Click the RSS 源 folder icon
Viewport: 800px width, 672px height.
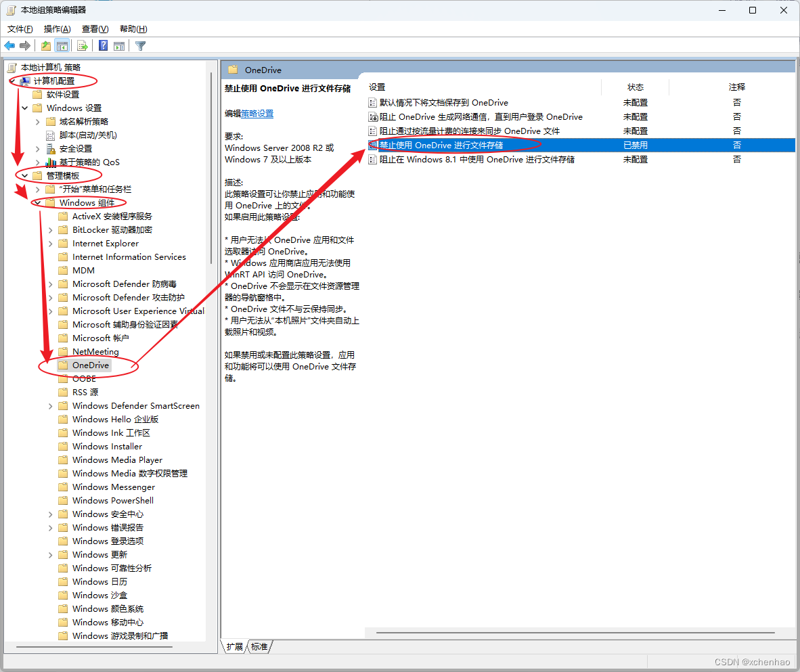(63, 393)
